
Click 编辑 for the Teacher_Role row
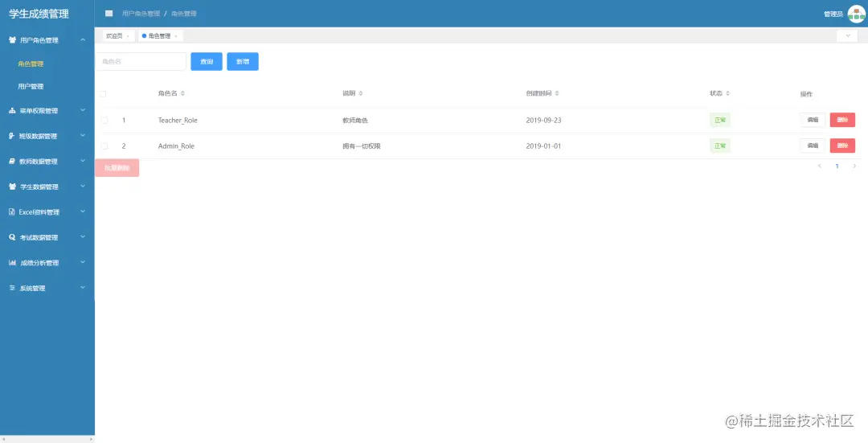813,120
